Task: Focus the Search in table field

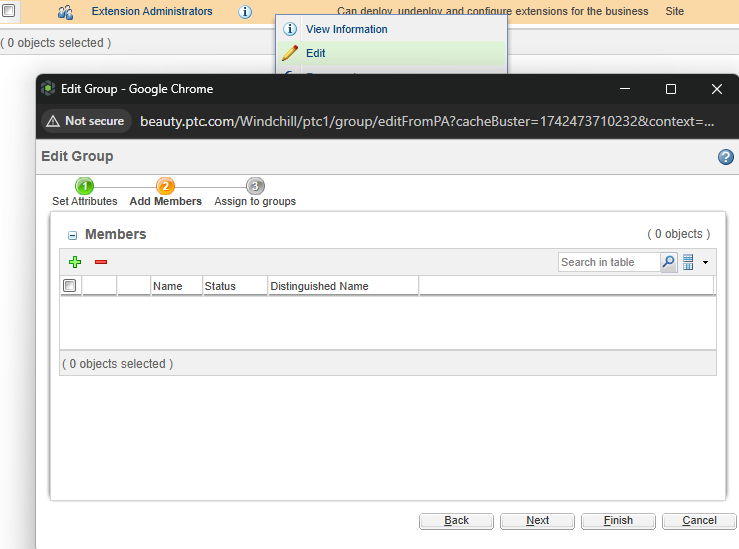Action: 609,262
